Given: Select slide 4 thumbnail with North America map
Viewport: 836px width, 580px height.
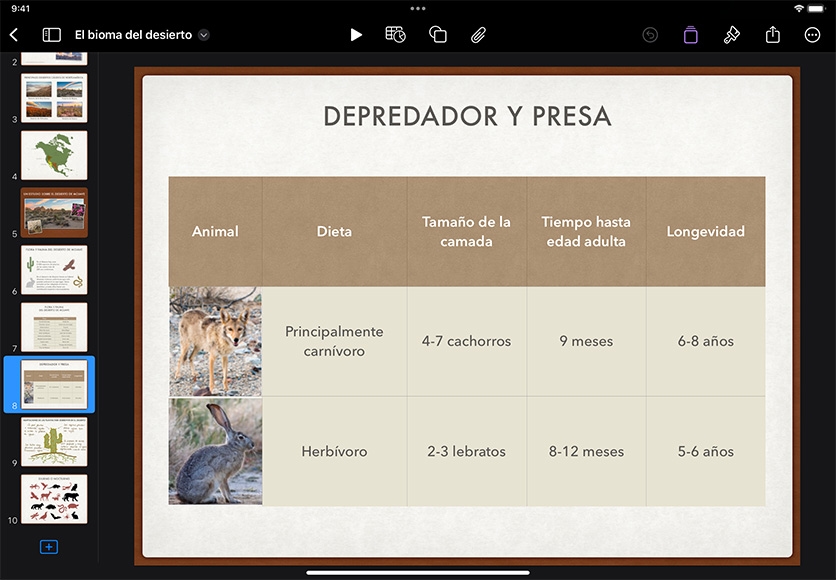Looking at the screenshot, I should click(x=54, y=155).
